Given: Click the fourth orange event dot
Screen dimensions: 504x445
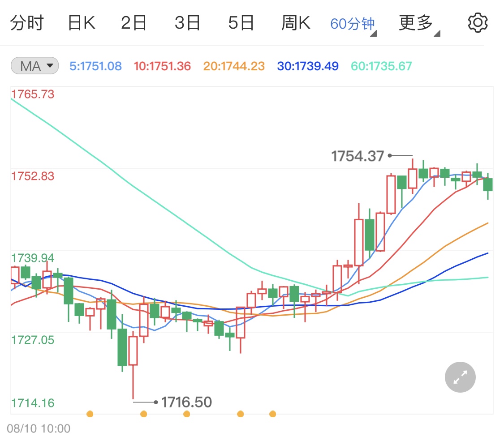Looking at the screenshot, I should [240, 414].
